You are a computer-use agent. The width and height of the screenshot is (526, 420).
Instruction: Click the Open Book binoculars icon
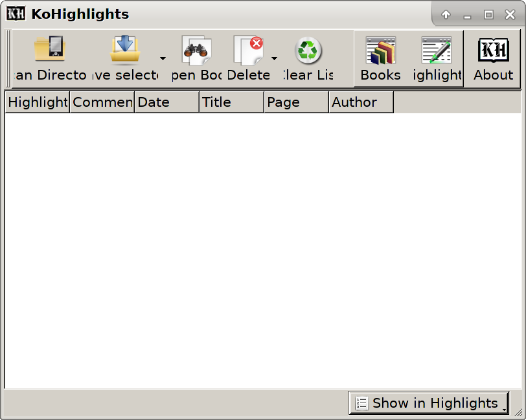tap(196, 50)
